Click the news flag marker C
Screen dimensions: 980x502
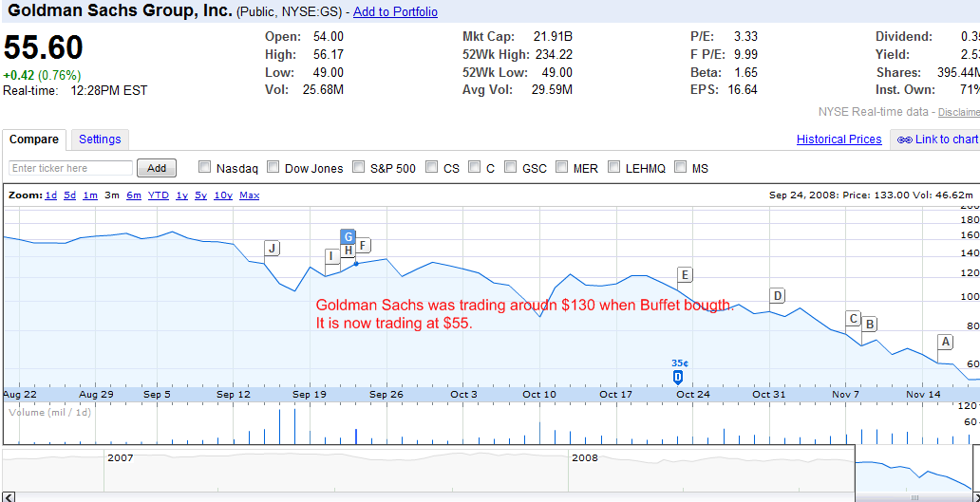point(853,319)
